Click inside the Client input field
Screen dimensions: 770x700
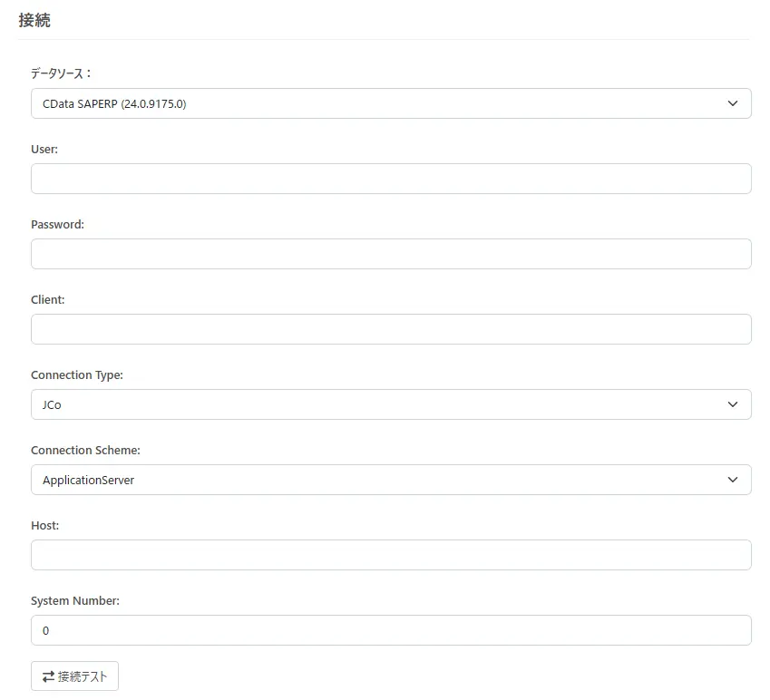point(390,329)
